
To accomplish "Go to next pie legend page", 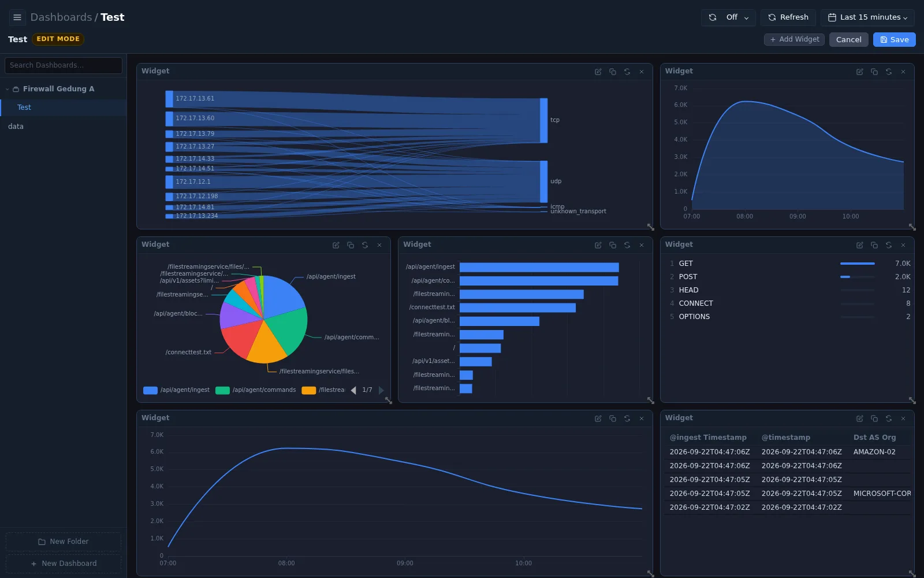I will pyautogui.click(x=381, y=390).
